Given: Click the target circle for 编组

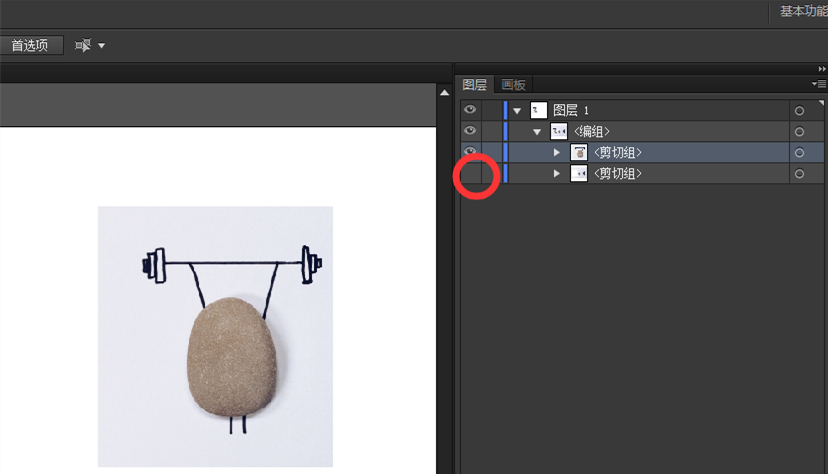Looking at the screenshot, I should (x=799, y=132).
